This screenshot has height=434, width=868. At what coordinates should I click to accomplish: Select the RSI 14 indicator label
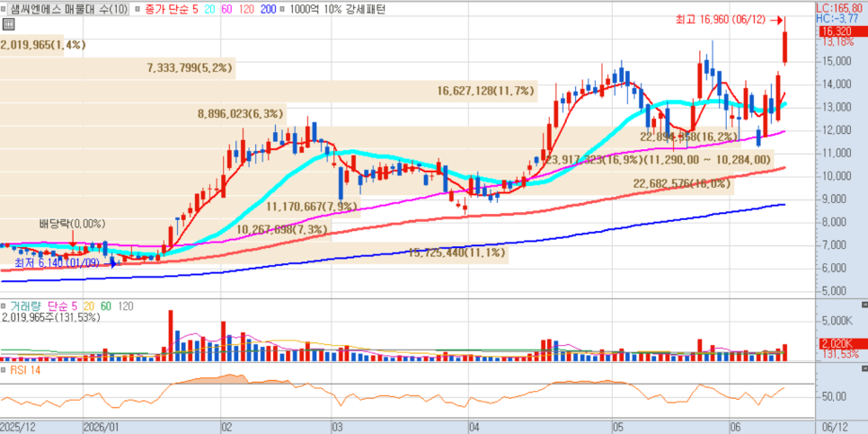[25, 370]
